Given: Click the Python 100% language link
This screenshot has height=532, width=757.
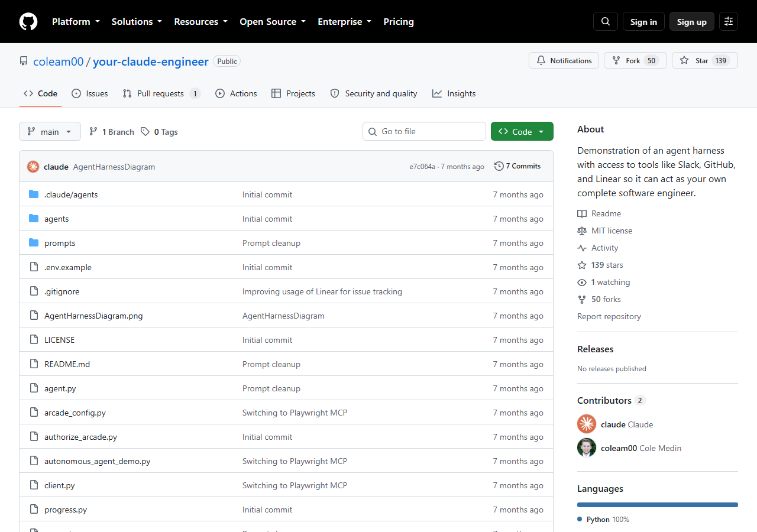Looking at the screenshot, I should click(603, 519).
